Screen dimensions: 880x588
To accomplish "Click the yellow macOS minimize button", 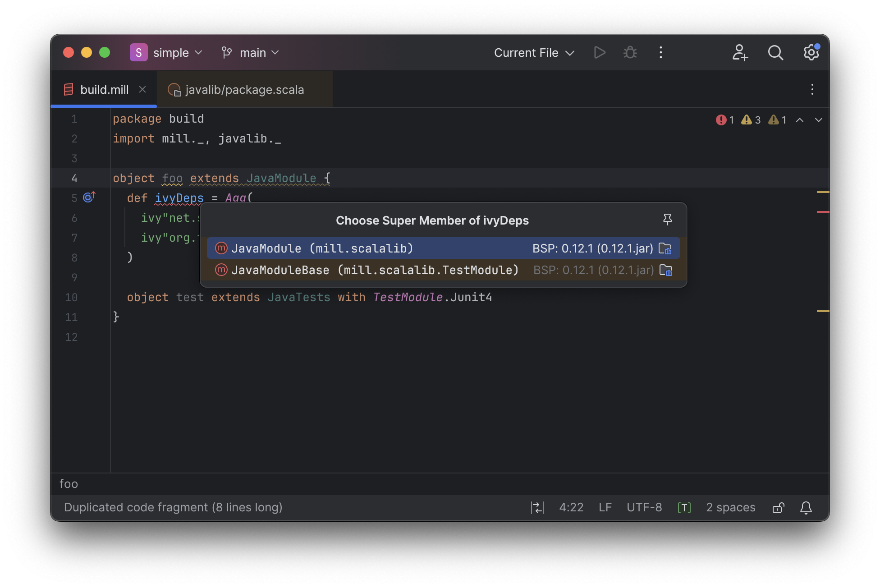I will [x=87, y=52].
